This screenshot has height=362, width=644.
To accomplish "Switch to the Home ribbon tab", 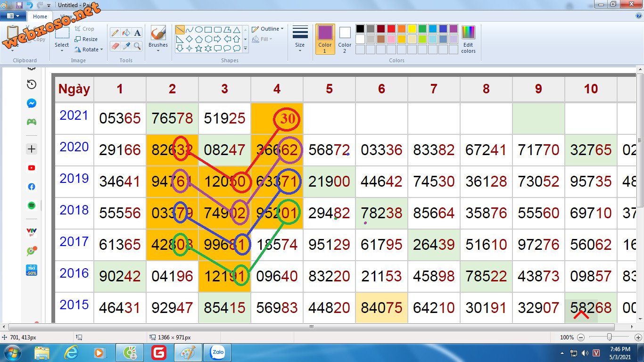I will [40, 16].
